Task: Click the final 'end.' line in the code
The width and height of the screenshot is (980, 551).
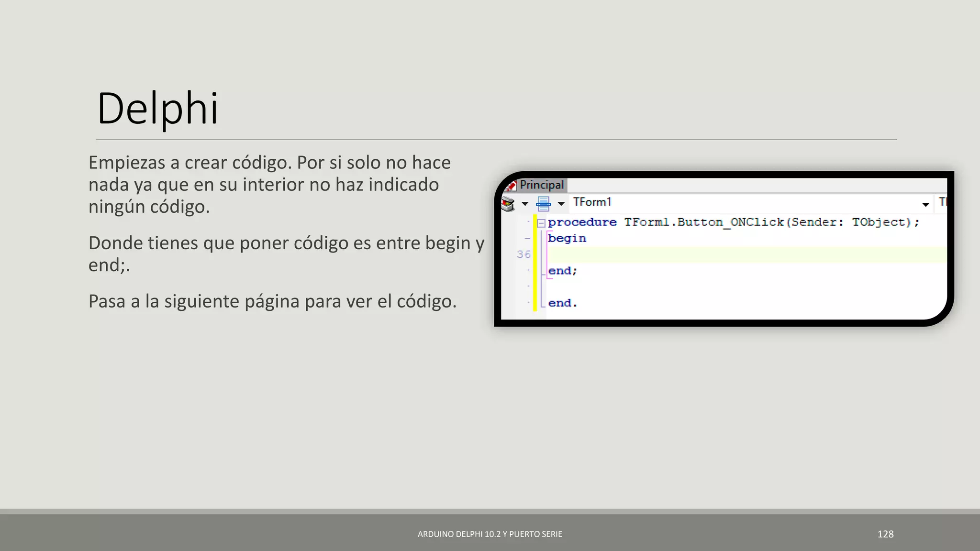Action: coord(563,303)
